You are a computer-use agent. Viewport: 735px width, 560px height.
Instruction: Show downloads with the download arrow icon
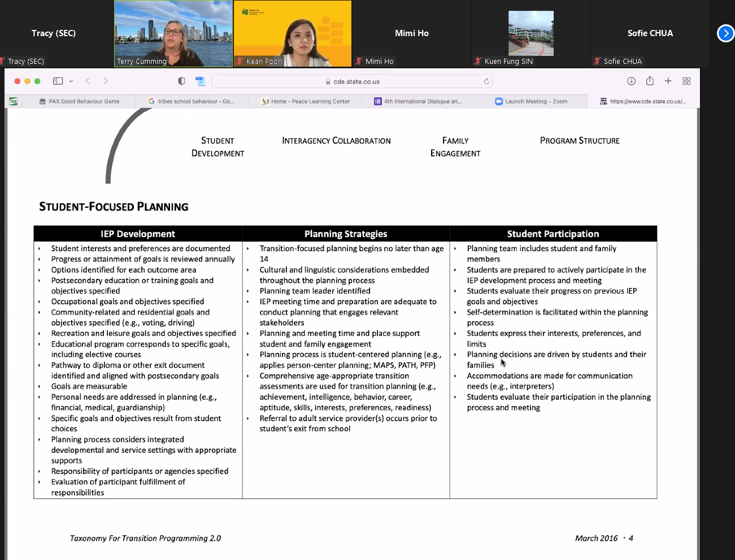click(x=632, y=81)
